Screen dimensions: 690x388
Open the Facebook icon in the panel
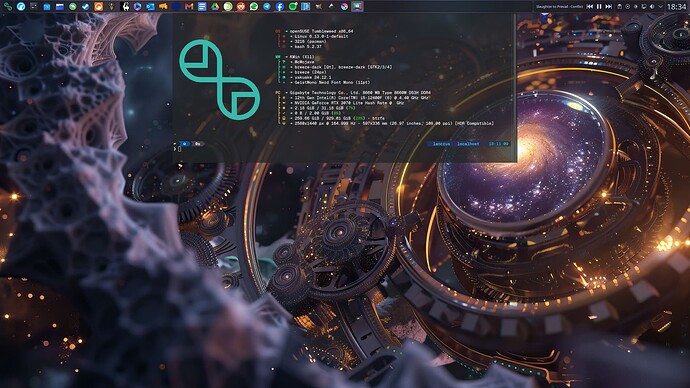tap(280, 6)
